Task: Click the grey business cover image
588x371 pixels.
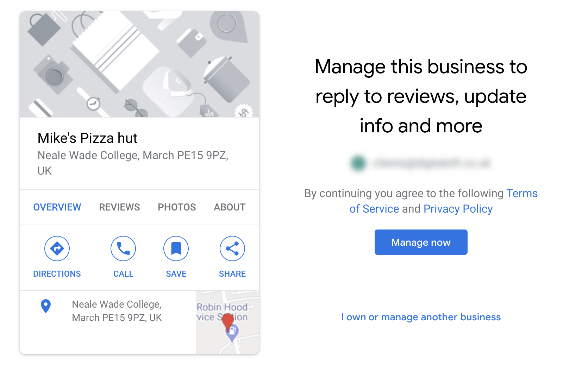Action: 139,64
